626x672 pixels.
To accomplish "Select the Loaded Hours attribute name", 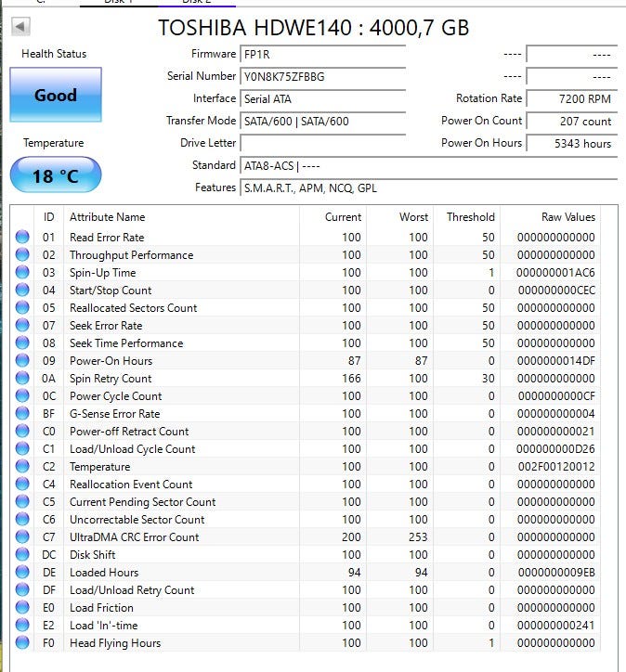I will pos(104,572).
